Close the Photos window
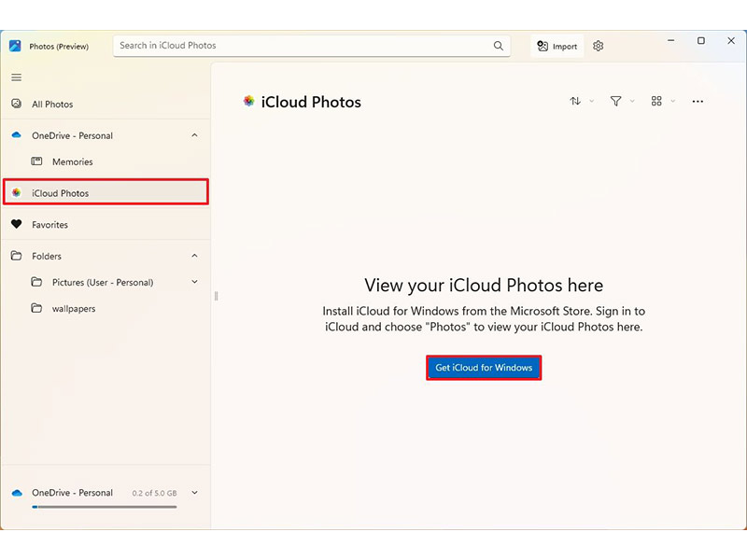747x560 pixels. tap(731, 41)
